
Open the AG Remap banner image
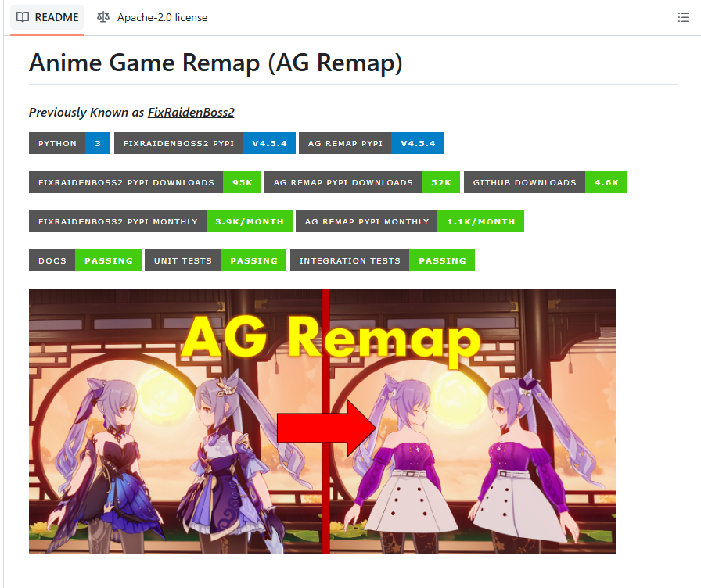point(322,421)
